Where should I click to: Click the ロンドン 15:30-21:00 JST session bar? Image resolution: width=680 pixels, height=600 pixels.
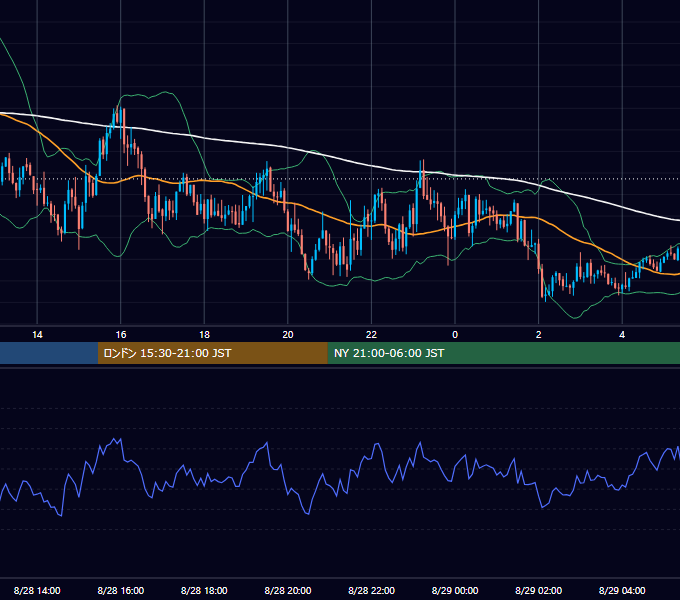pyautogui.click(x=212, y=353)
